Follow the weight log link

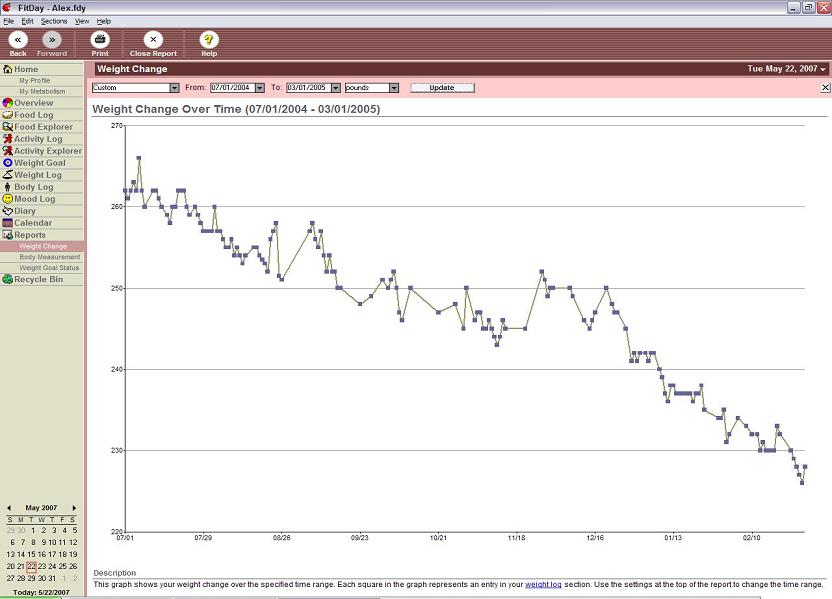543,584
